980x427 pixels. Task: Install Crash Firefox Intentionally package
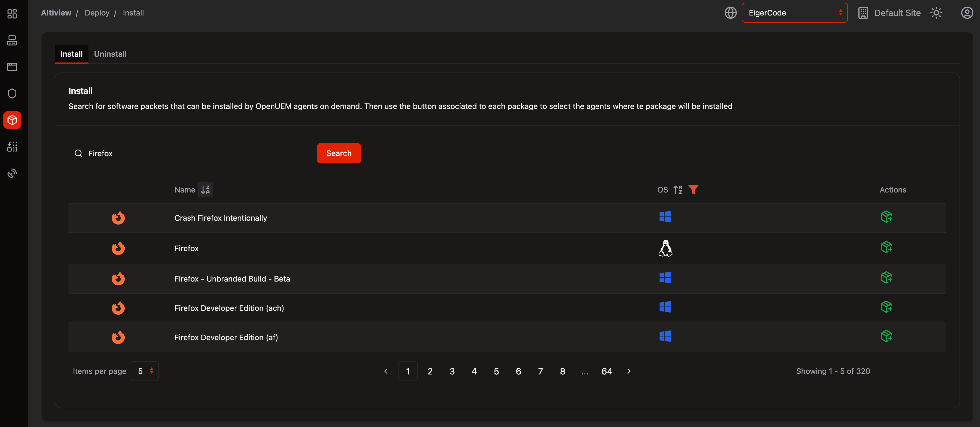pyautogui.click(x=886, y=217)
